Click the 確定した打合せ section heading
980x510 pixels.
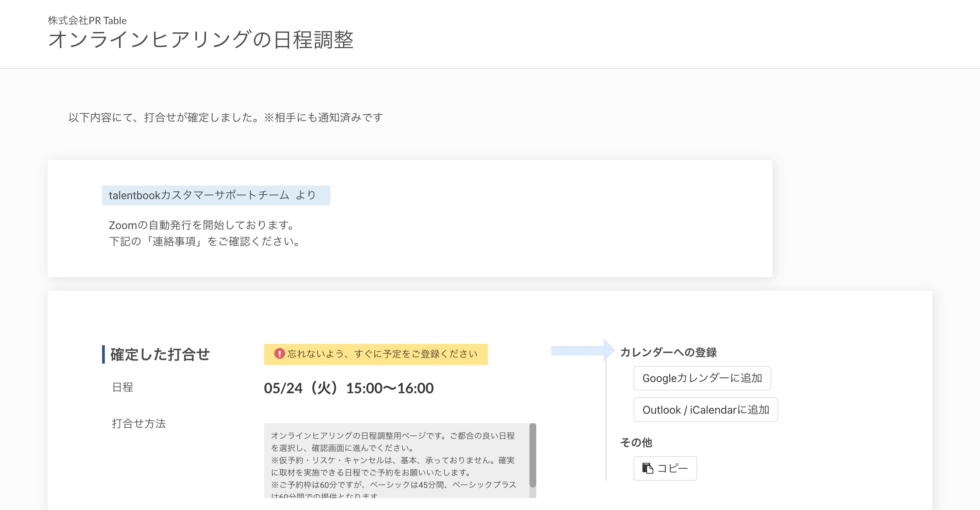(160, 354)
